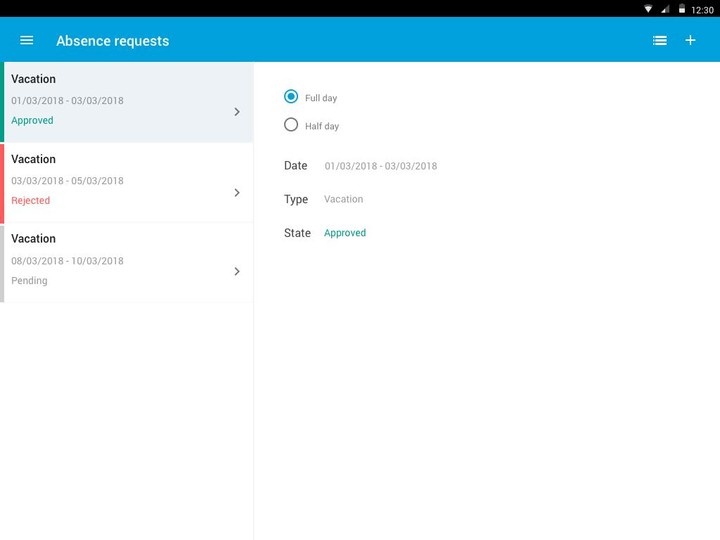
Task: Click the Rejected status label
Action: (30, 200)
